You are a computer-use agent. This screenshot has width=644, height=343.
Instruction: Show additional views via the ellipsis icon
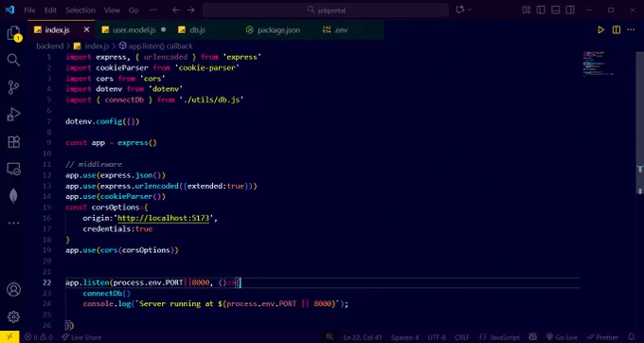(x=13, y=223)
